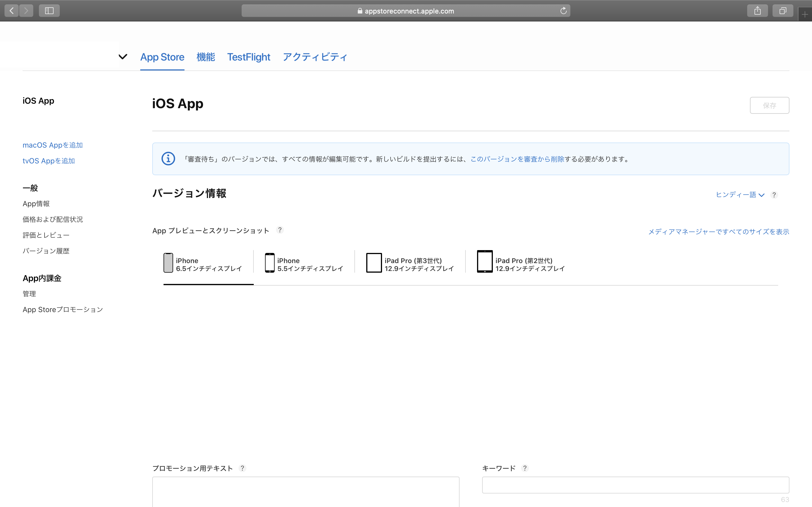Open the アクティビティ tab
The image size is (812, 507).
point(315,57)
